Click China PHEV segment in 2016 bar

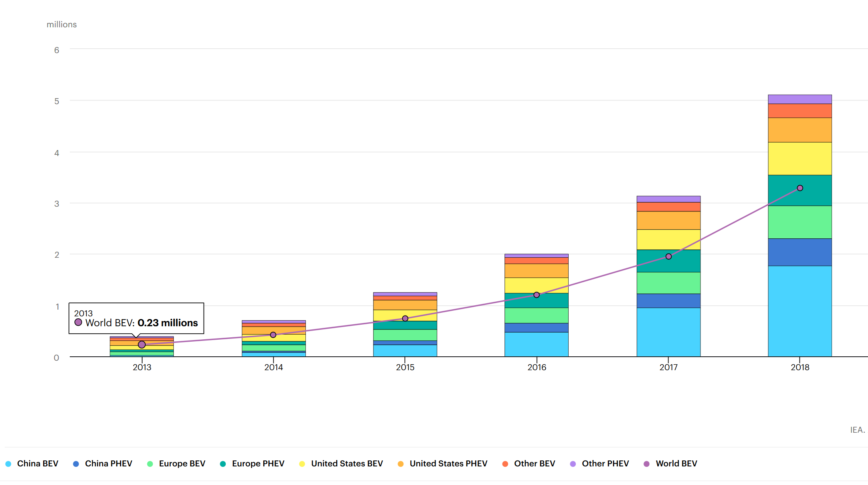[x=537, y=328]
